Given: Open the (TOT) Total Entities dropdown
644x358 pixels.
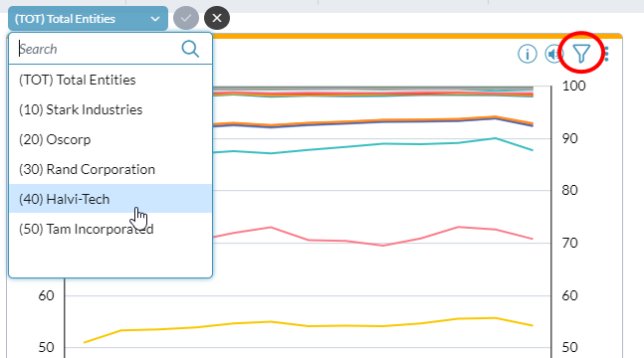Looking at the screenshot, I should [x=88, y=19].
